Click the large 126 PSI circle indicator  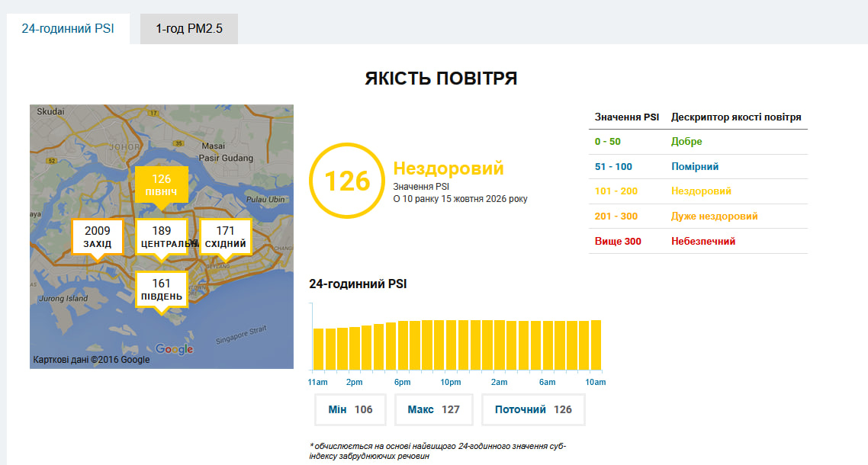(347, 181)
